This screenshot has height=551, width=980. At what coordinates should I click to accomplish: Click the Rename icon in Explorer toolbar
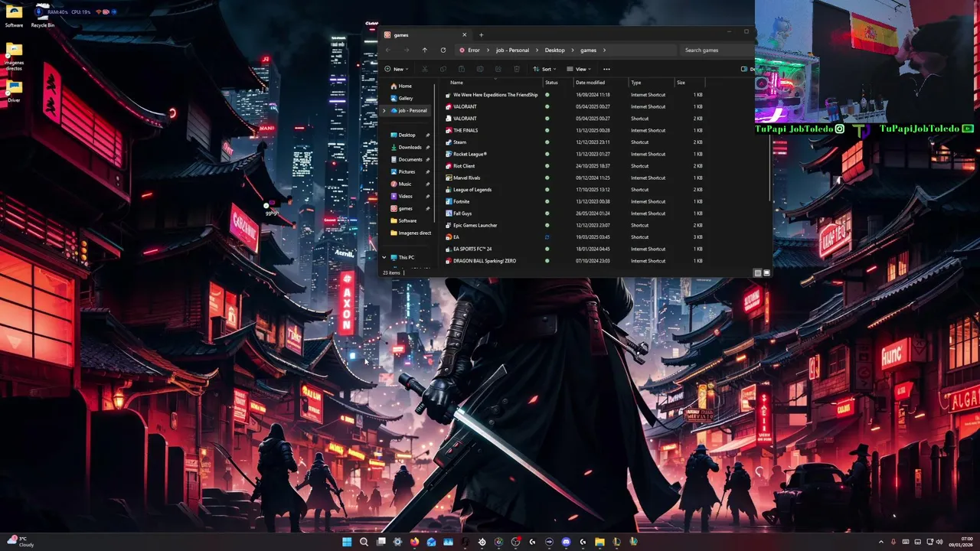click(479, 69)
